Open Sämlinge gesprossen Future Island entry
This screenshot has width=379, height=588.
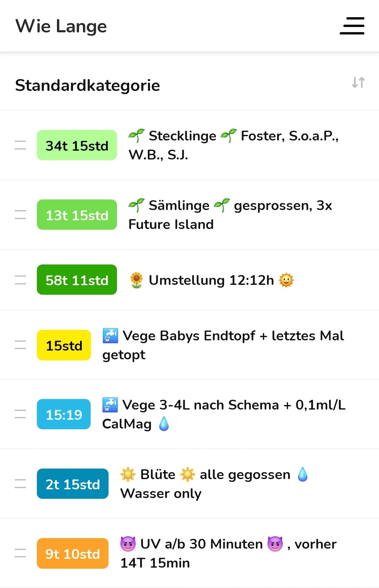click(230, 215)
